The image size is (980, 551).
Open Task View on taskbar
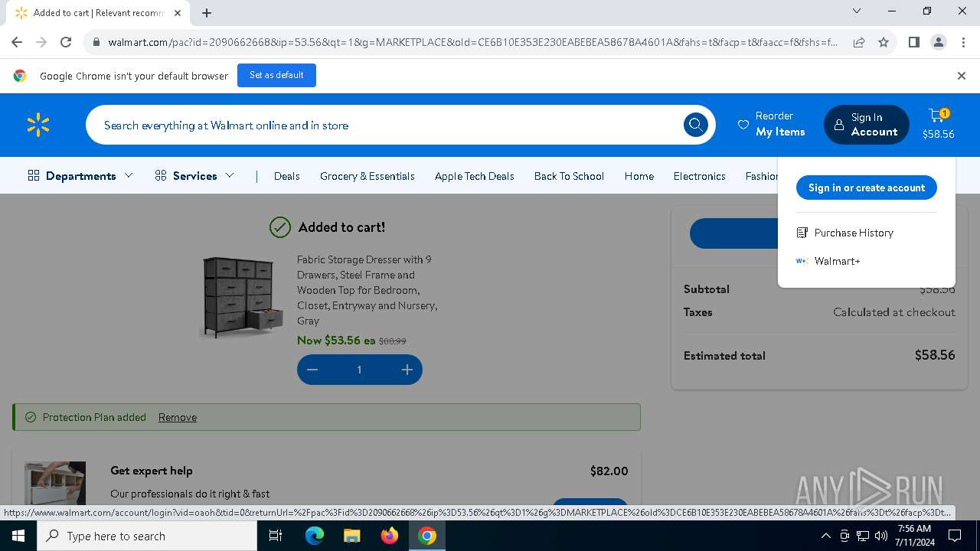[276, 536]
